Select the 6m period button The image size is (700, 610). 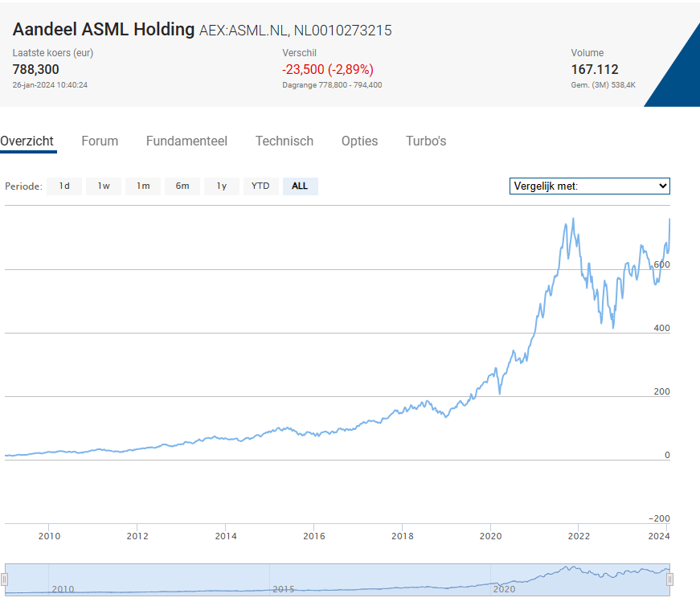tap(182, 186)
